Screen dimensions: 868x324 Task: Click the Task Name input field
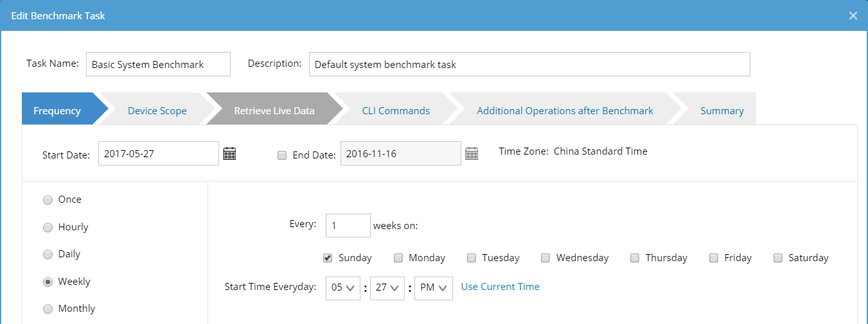pyautogui.click(x=158, y=64)
